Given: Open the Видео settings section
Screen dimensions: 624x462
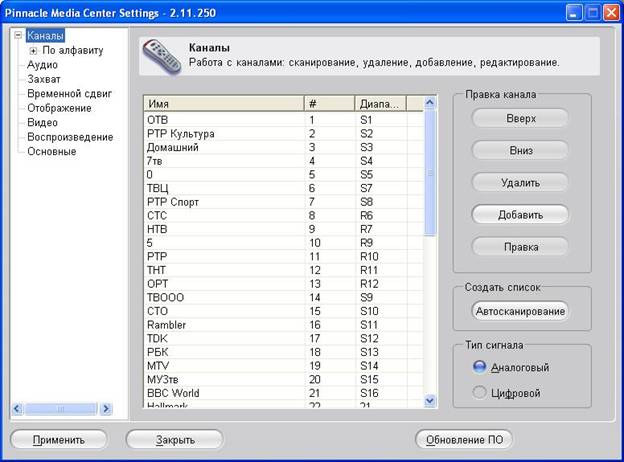Looking at the screenshot, I should 42,123.
